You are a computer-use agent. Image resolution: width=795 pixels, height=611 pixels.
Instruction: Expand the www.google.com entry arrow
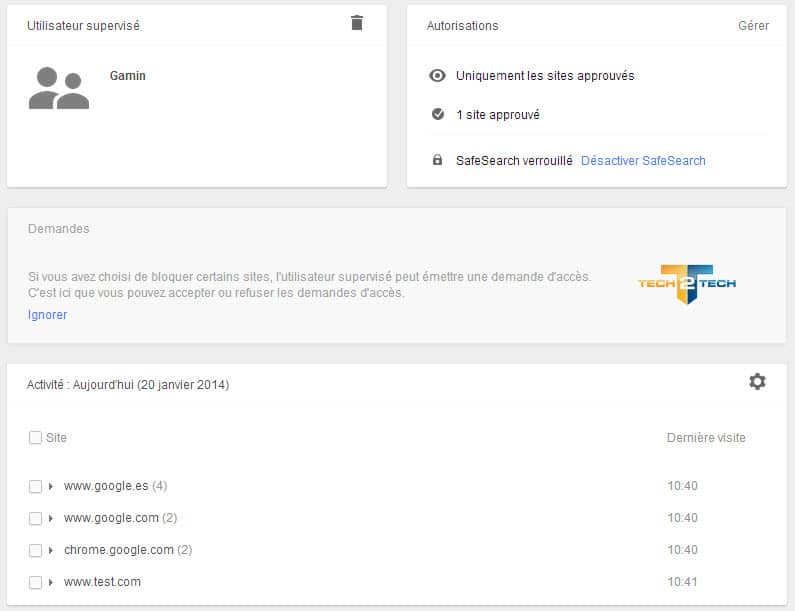51,518
